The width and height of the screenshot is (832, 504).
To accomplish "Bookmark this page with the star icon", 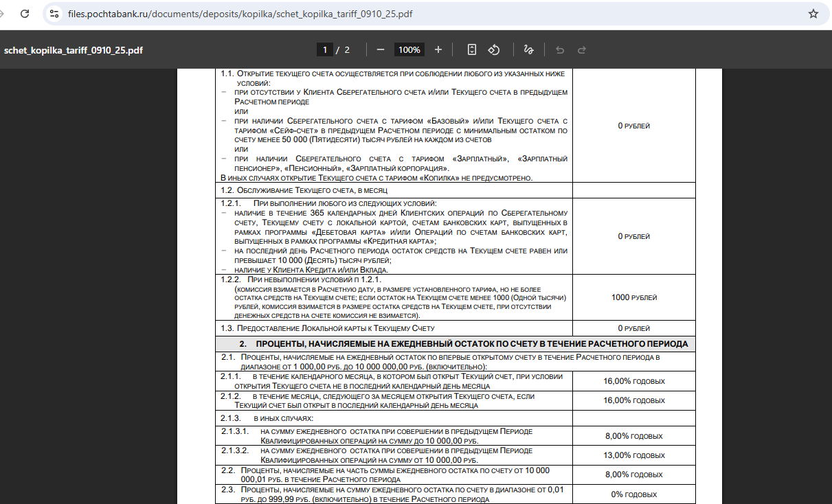I will (813, 14).
